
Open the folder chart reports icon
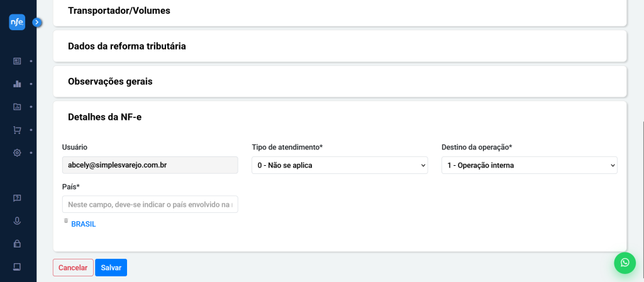17,107
